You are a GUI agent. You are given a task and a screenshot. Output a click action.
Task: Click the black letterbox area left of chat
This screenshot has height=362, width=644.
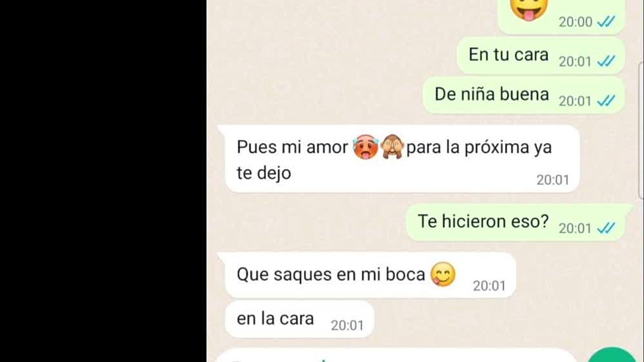click(x=103, y=181)
